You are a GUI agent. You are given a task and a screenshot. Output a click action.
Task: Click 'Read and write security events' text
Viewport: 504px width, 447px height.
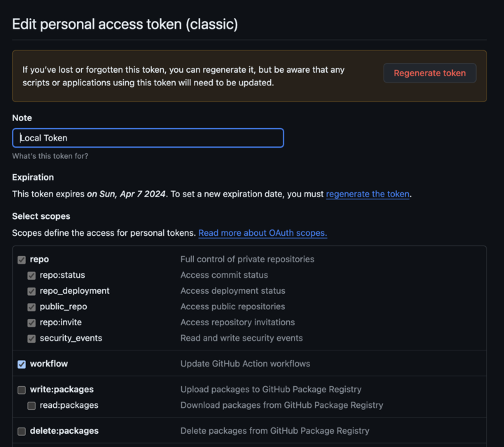click(x=241, y=338)
